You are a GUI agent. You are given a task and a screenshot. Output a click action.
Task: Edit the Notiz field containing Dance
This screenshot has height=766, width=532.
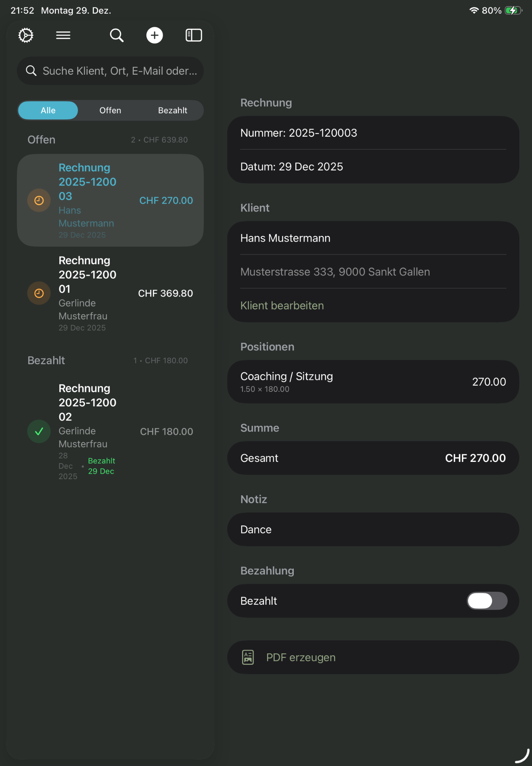point(373,529)
